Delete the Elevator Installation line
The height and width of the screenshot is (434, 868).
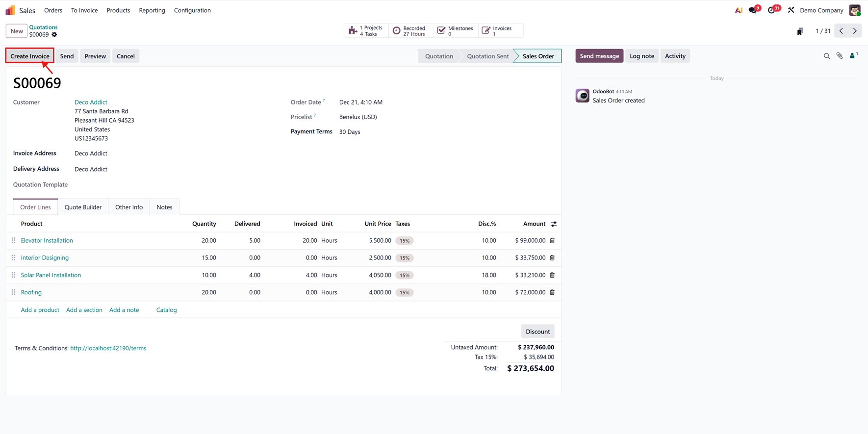click(x=552, y=241)
